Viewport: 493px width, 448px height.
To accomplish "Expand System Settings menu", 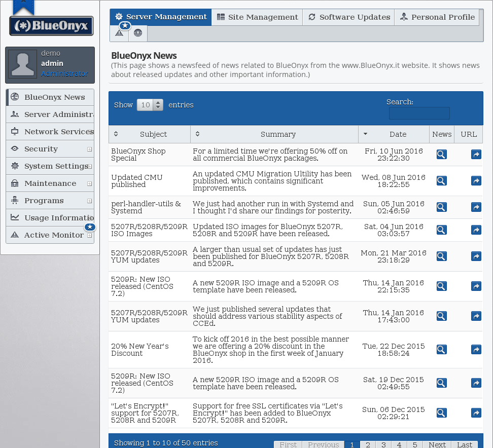I will click(50, 166).
